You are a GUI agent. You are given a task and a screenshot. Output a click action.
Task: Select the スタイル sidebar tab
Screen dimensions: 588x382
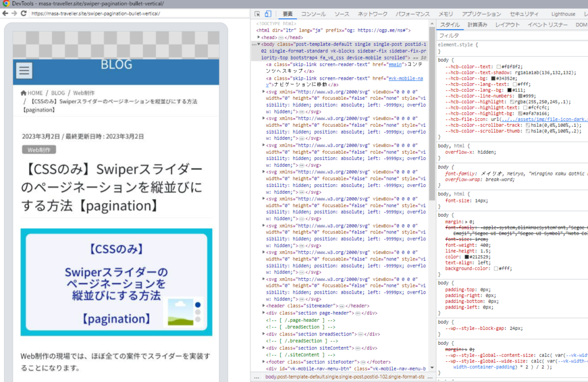(x=450, y=25)
